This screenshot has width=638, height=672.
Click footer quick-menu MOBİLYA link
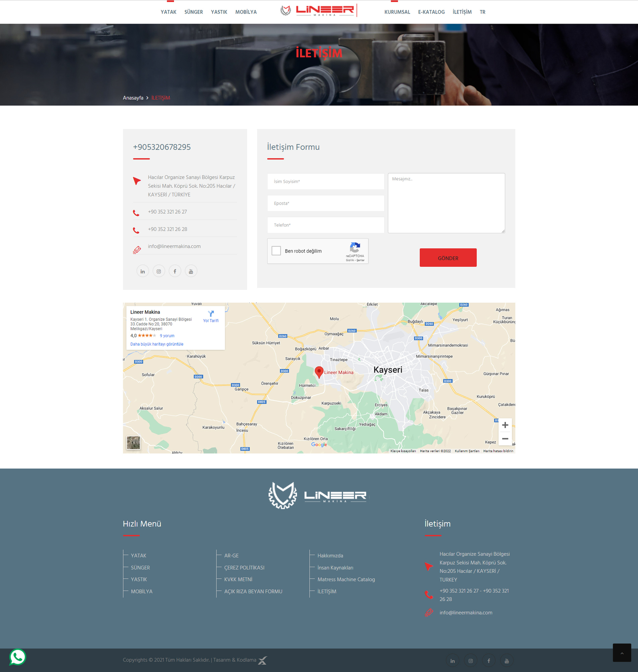pos(142,591)
